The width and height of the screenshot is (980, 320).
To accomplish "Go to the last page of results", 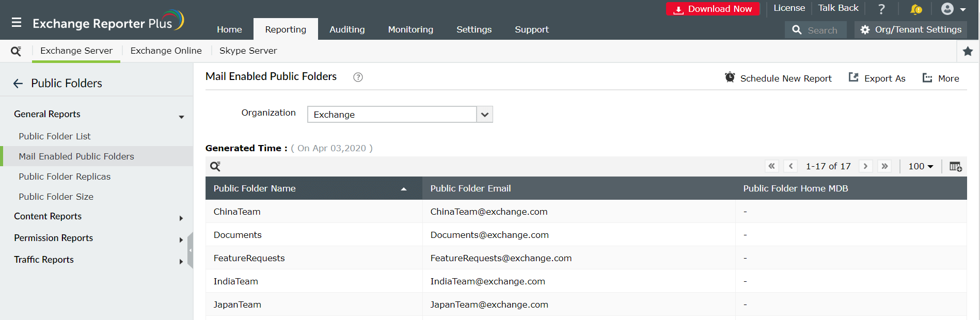I will (884, 166).
